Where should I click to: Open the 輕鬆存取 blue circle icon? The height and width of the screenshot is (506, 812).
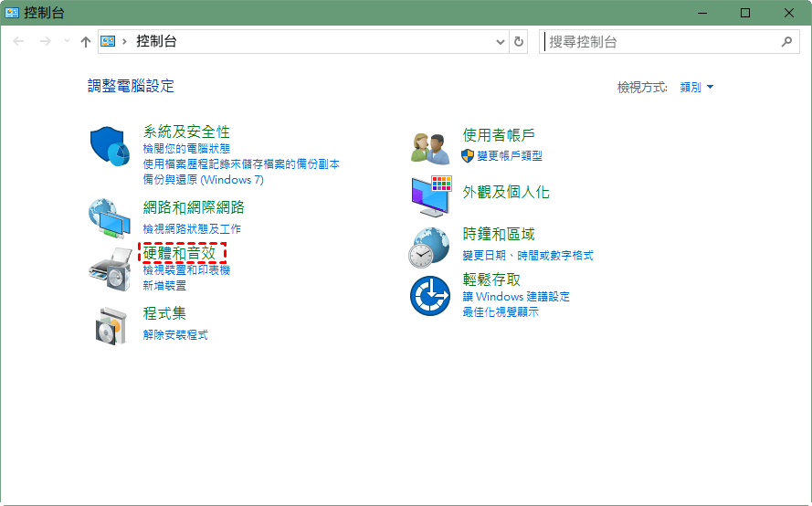(x=430, y=296)
